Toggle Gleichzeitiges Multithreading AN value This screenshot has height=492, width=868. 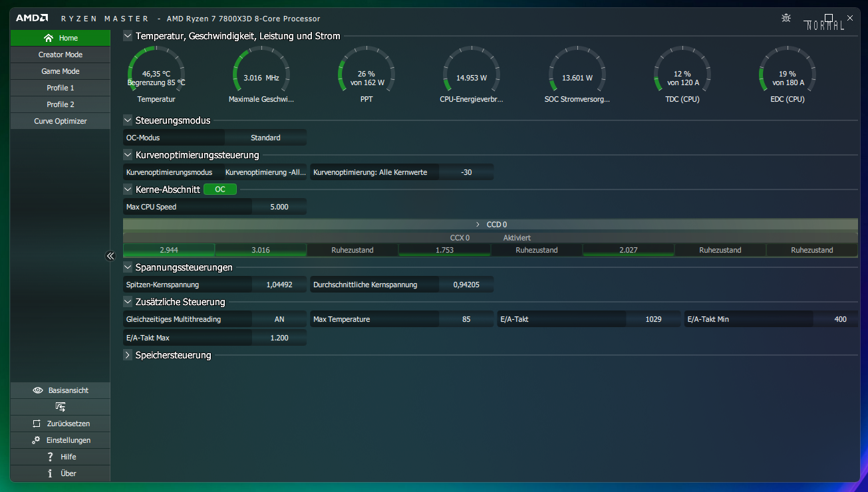coord(279,319)
